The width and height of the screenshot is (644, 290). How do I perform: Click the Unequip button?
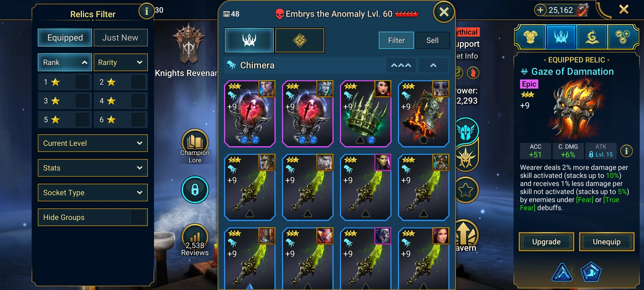click(607, 242)
